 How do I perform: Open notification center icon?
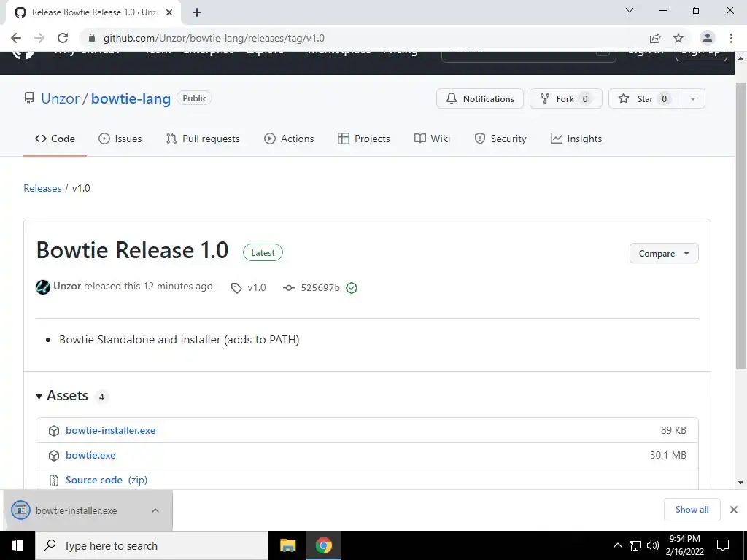[x=723, y=545]
